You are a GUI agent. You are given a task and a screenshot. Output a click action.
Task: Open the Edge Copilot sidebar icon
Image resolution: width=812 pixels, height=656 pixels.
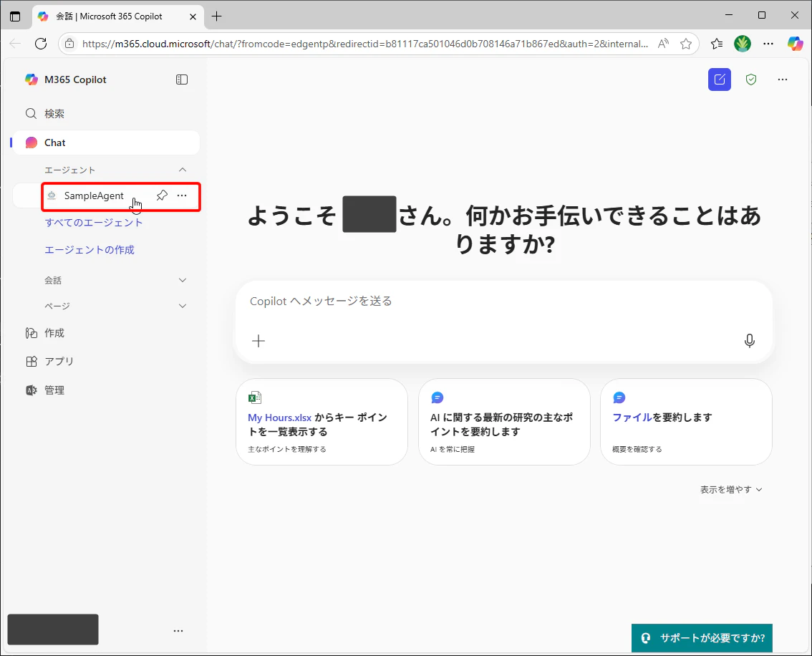pyautogui.click(x=795, y=44)
